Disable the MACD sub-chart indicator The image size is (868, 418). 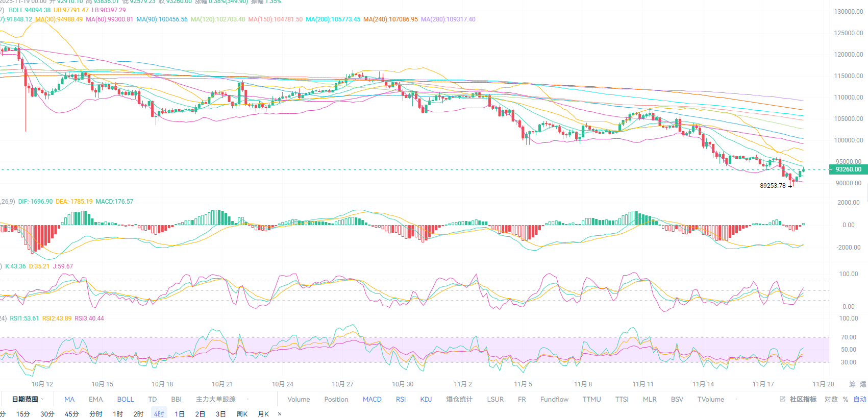click(372, 399)
